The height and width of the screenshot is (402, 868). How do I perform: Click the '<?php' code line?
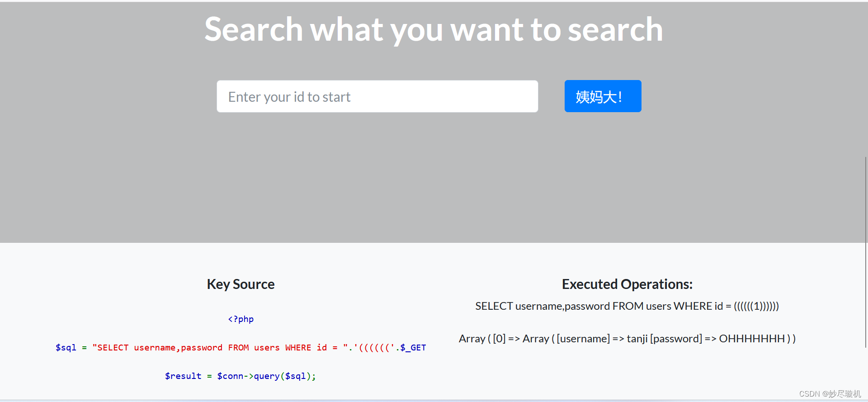coord(241,319)
